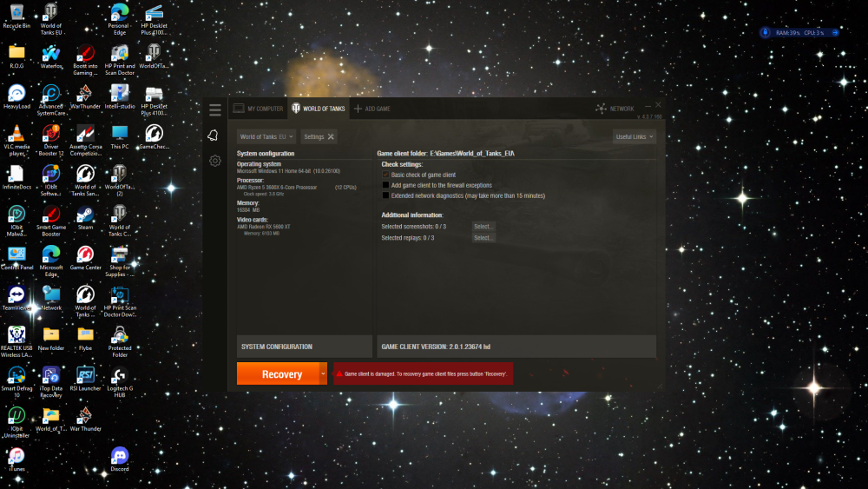Select the Driver Booster 12 icon
Viewport: 868px width, 489px height.
(x=51, y=141)
